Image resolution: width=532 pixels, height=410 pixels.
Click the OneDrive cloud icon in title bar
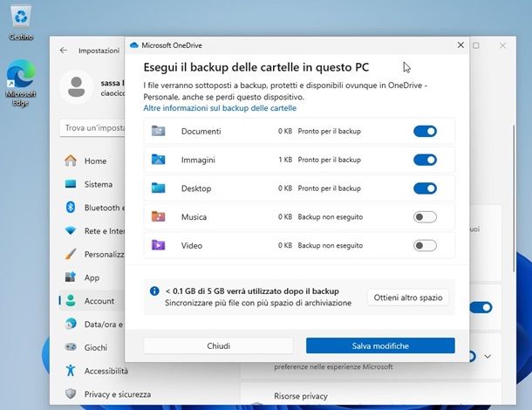(134, 45)
